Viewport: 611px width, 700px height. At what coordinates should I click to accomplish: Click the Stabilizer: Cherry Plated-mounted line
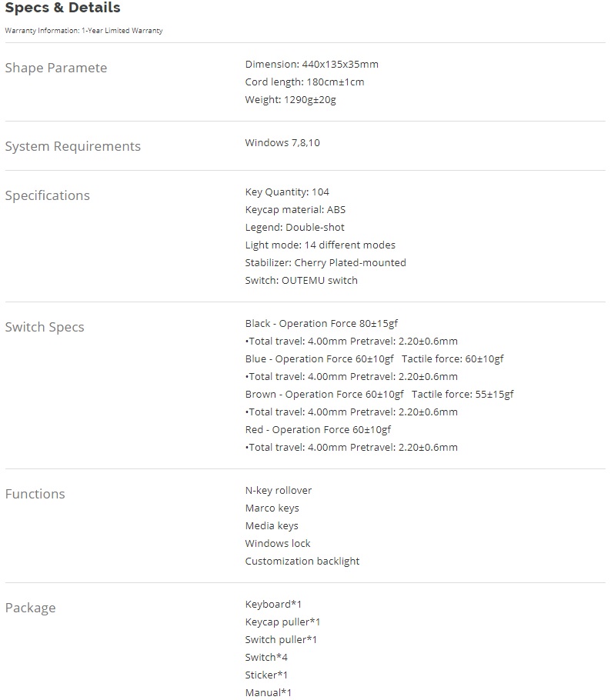point(326,263)
